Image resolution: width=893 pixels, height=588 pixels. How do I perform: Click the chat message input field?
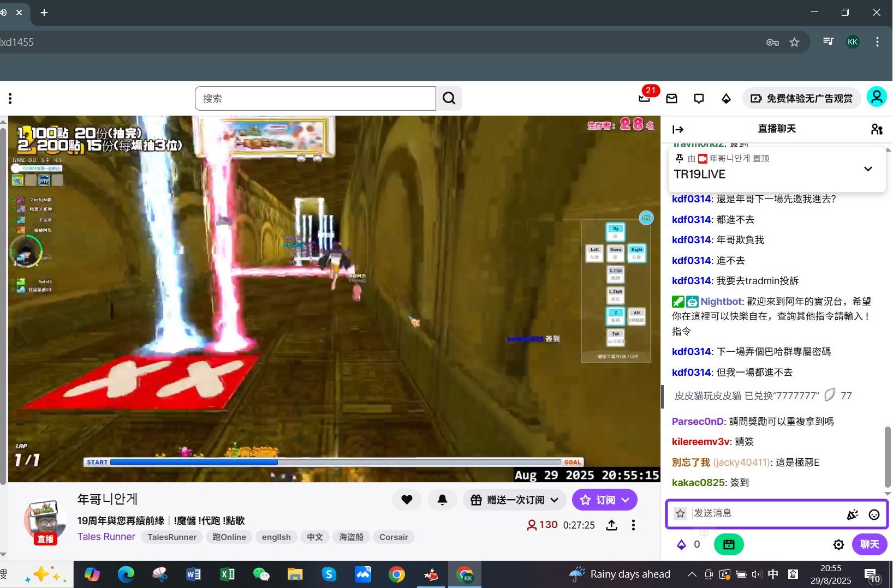point(764,513)
